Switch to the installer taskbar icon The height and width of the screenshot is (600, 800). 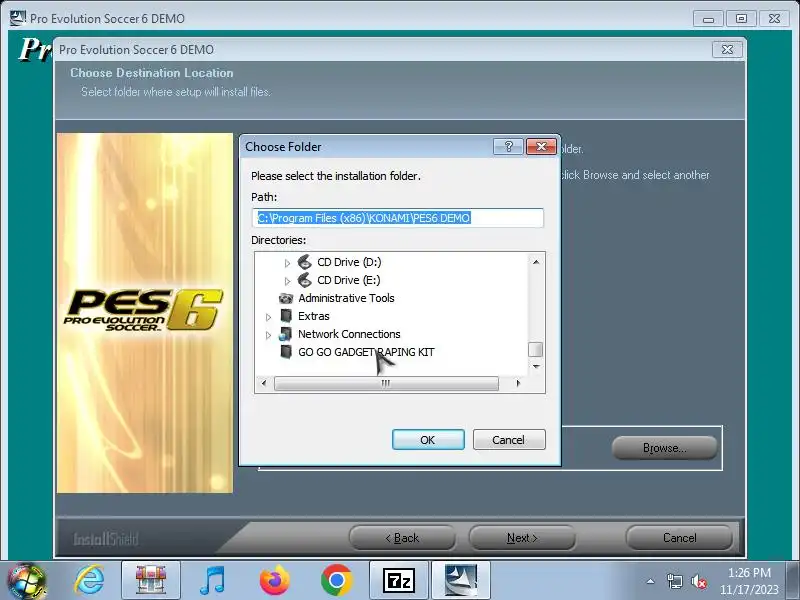(x=461, y=581)
